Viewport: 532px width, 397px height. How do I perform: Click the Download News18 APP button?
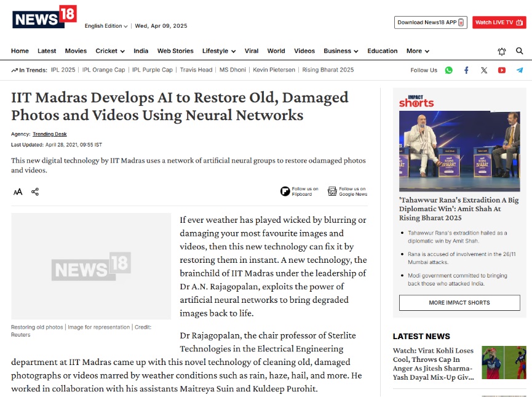coord(431,22)
